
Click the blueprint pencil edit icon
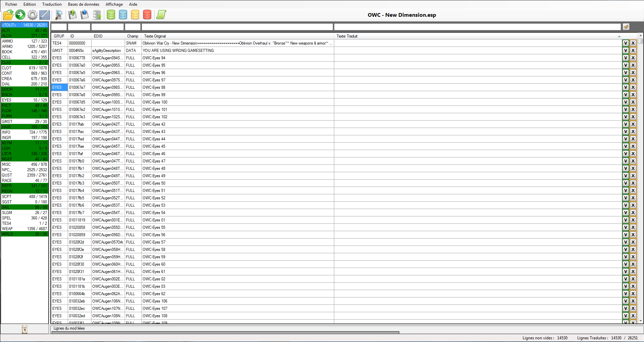click(x=45, y=15)
